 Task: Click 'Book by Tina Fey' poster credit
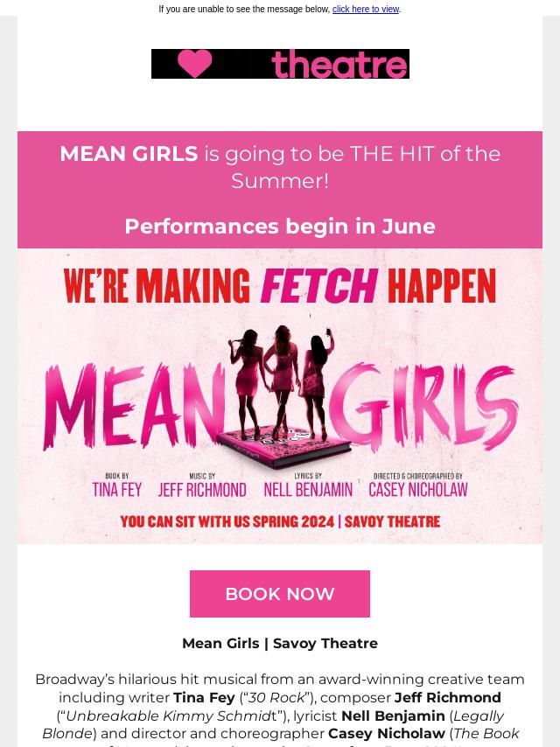click(x=116, y=485)
